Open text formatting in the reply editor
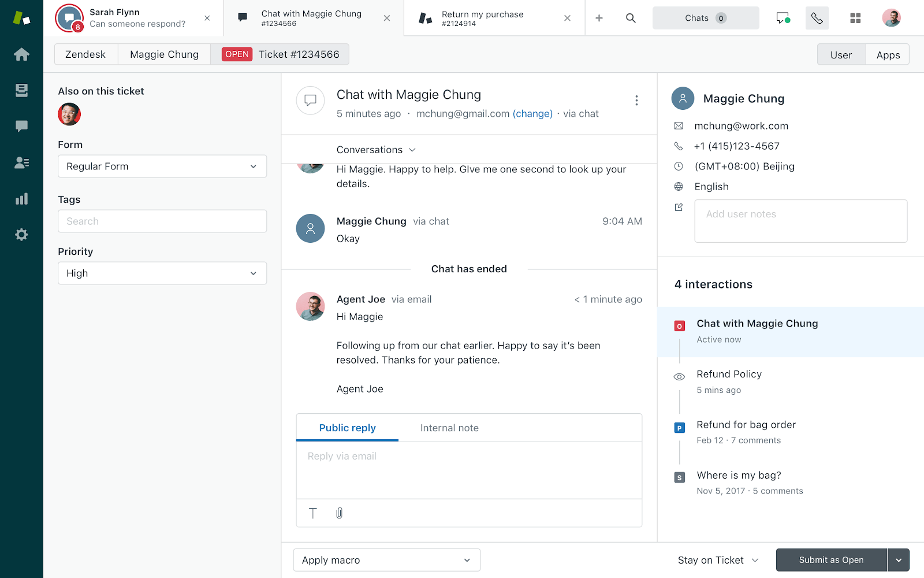Screen dimensions: 924x578 312,513
